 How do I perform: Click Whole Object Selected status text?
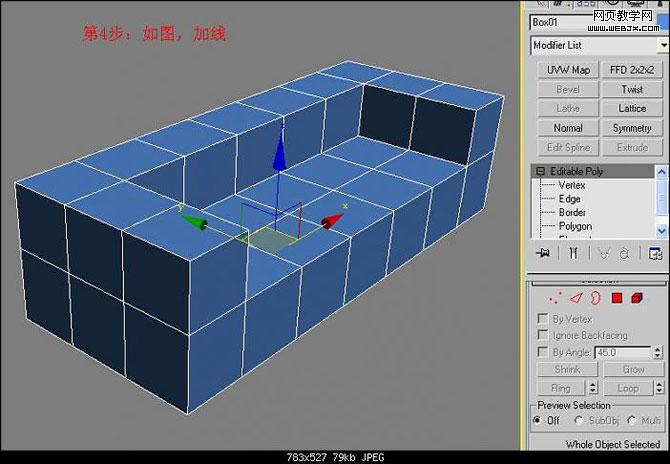coord(613,444)
